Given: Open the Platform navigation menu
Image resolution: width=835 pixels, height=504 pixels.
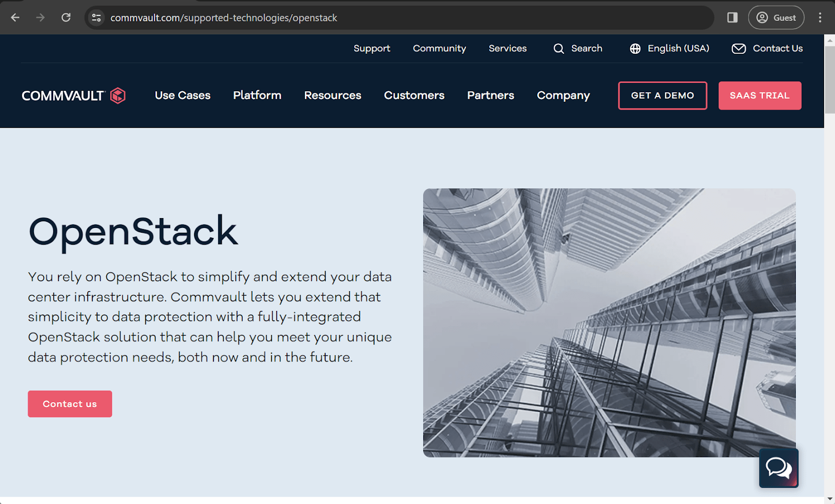Looking at the screenshot, I should pyautogui.click(x=257, y=95).
